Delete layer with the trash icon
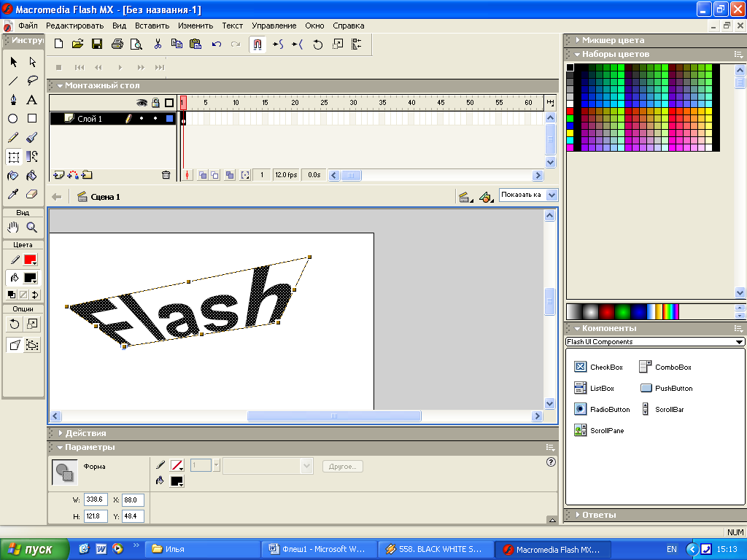 166,175
